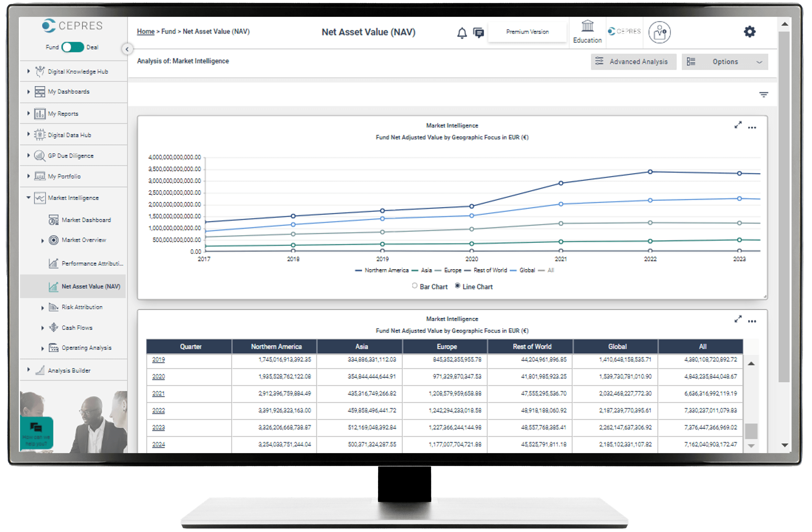Open Market Intelligence menu item
812x532 pixels.
(x=73, y=198)
